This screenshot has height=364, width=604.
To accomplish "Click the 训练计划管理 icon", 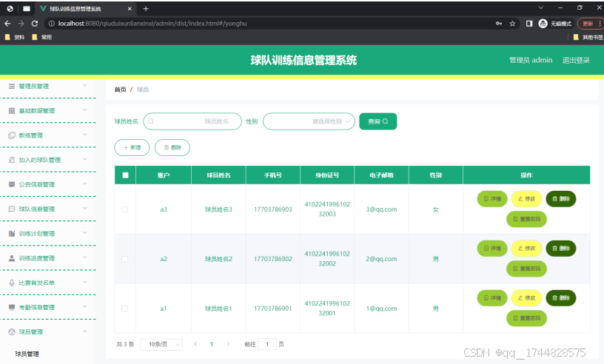I will coord(12,234).
